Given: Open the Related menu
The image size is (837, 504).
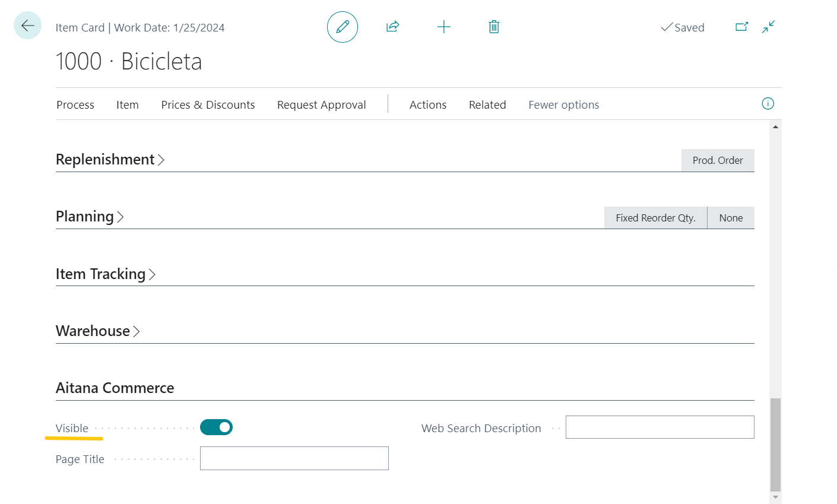Looking at the screenshot, I should (487, 105).
